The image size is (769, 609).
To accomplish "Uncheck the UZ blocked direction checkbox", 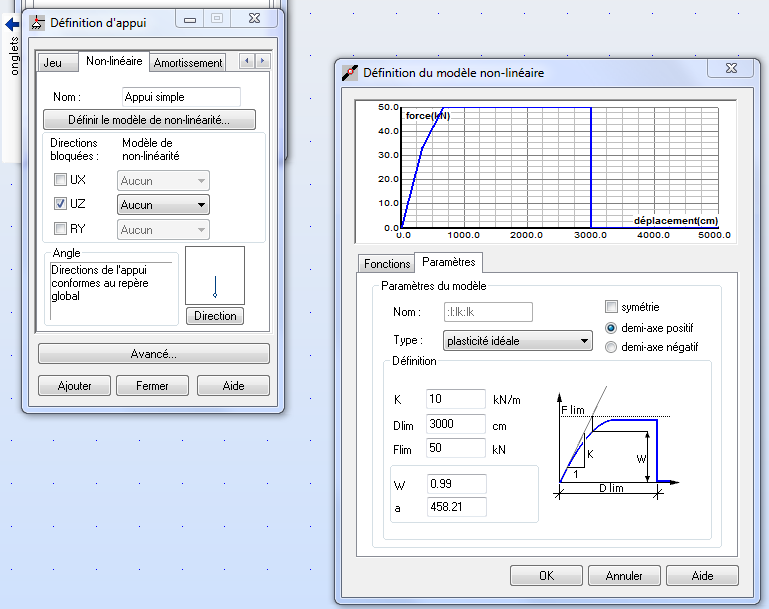I will pyautogui.click(x=60, y=203).
